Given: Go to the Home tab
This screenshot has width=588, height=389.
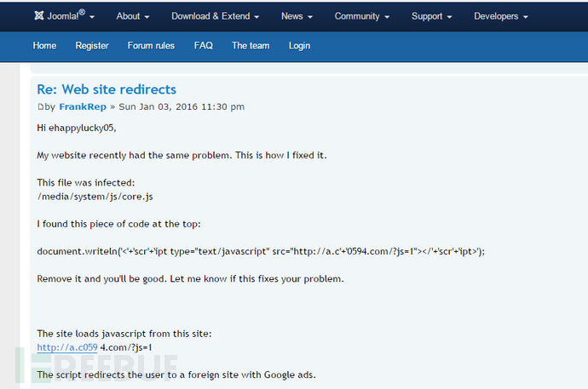Looking at the screenshot, I should [45, 45].
